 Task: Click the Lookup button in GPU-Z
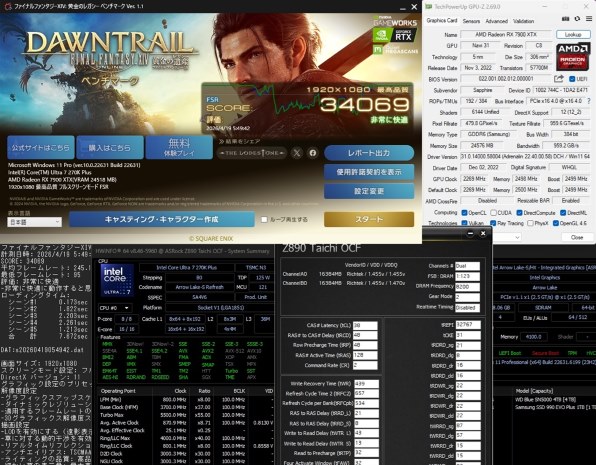click(x=573, y=34)
